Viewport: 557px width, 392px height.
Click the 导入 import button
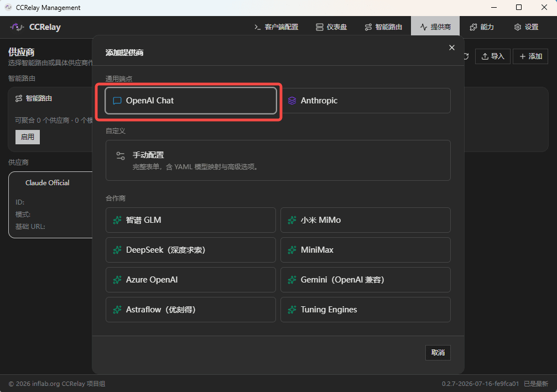493,56
